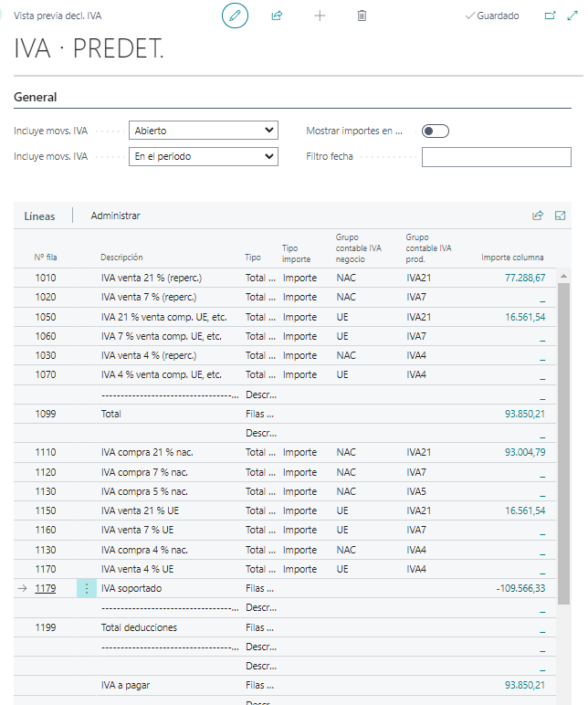Viewport: 588px width, 705px height.
Task: Click the share icon in the Líneas section
Action: [538, 216]
